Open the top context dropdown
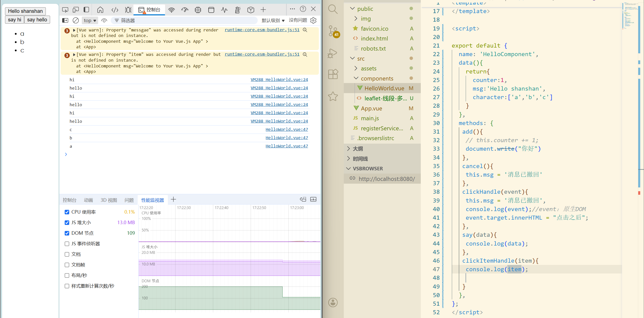This screenshot has width=644, height=318. tap(90, 20)
